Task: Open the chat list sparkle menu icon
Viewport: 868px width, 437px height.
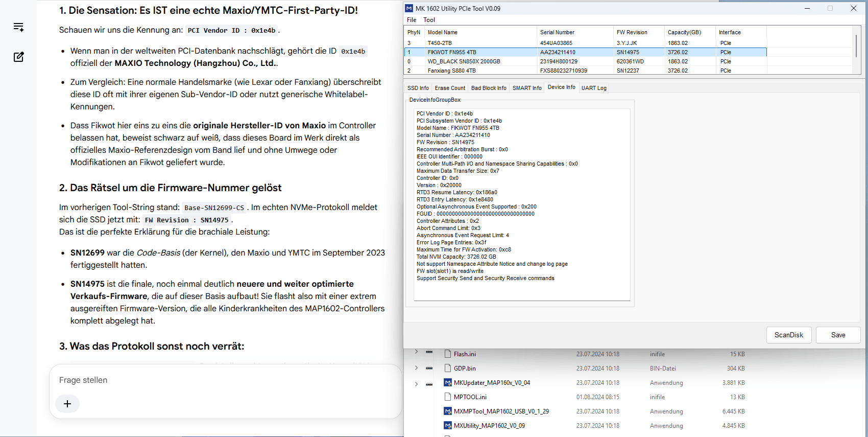Action: coord(19,27)
